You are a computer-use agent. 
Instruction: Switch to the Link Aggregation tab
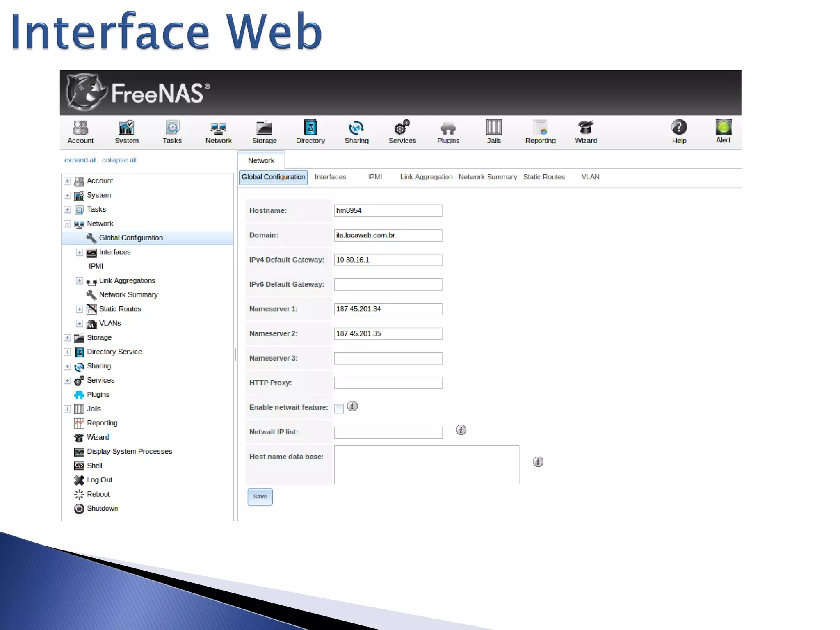[x=426, y=177]
